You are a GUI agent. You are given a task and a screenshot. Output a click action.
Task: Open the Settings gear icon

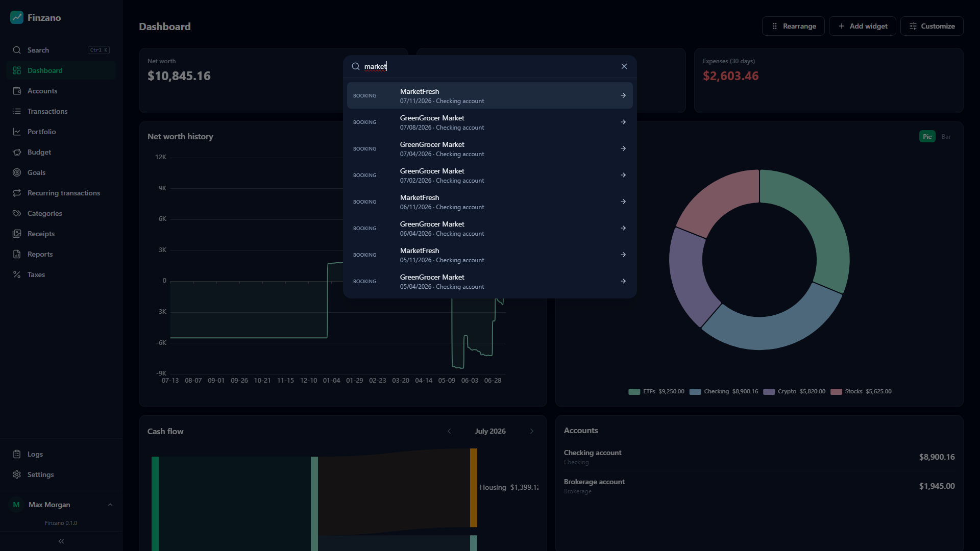17,474
